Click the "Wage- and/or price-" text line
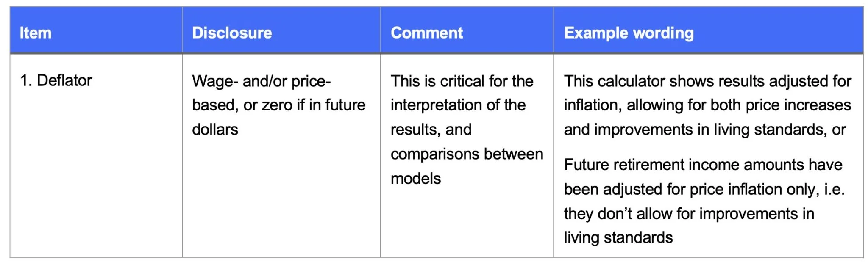This screenshot has height=262, width=868. 261,81
